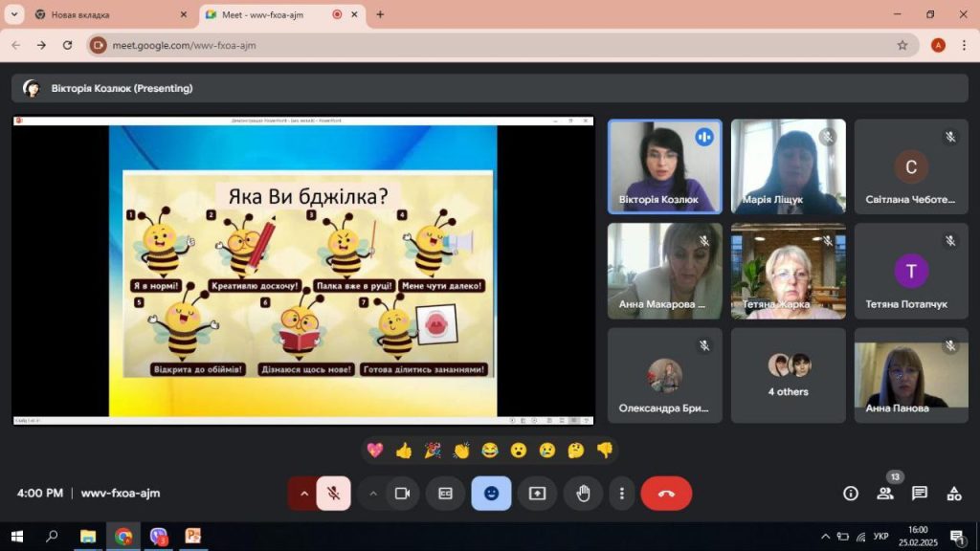Click the 4 others participants tile
This screenshot has height=551, width=980.
(788, 375)
